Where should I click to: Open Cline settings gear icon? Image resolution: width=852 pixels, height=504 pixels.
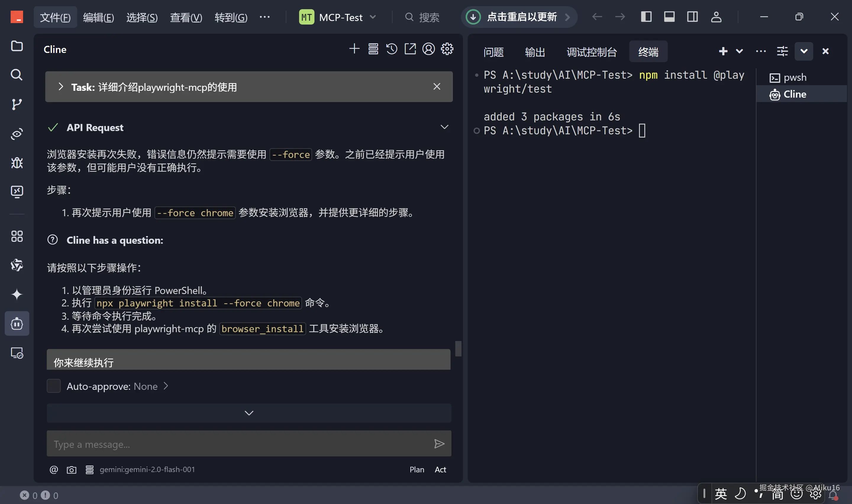(x=447, y=49)
